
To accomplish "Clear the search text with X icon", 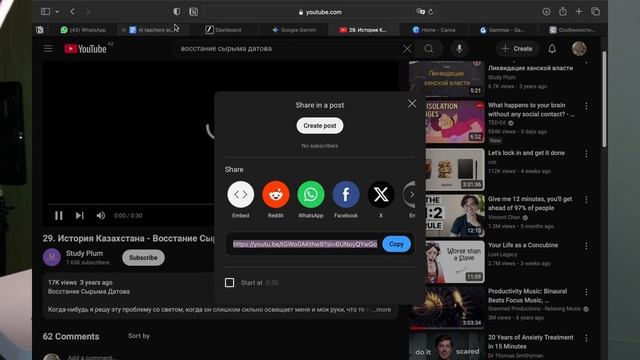I will 407,49.
